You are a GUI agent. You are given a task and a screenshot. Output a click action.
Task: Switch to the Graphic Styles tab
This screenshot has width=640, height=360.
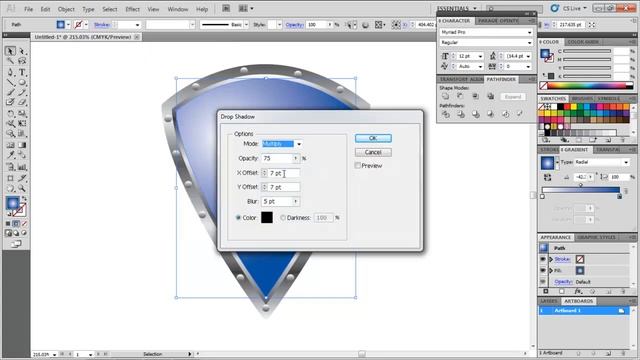point(596,237)
